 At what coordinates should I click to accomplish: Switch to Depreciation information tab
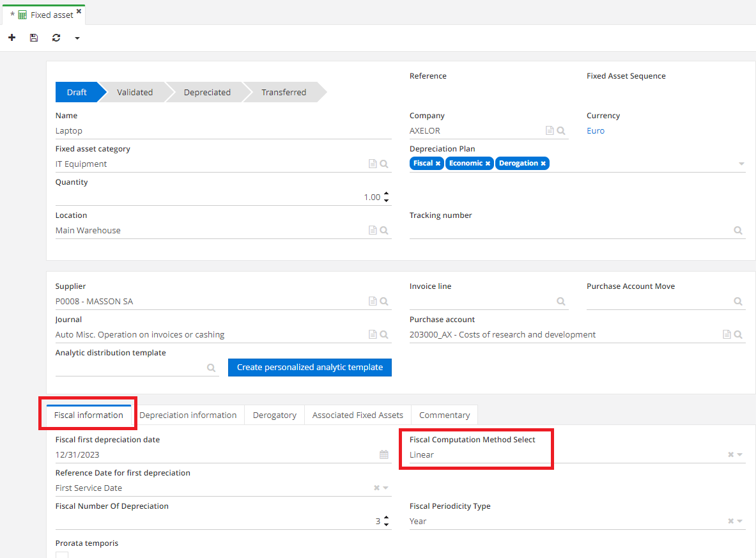coord(188,415)
